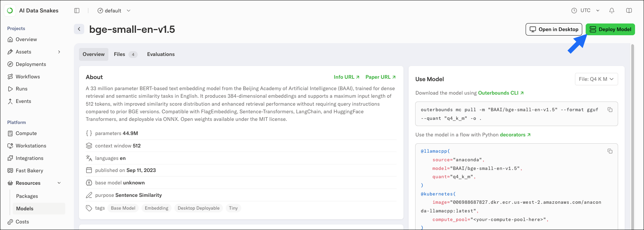Click the calendar icon beside published on
644x230 pixels.
[89, 170]
